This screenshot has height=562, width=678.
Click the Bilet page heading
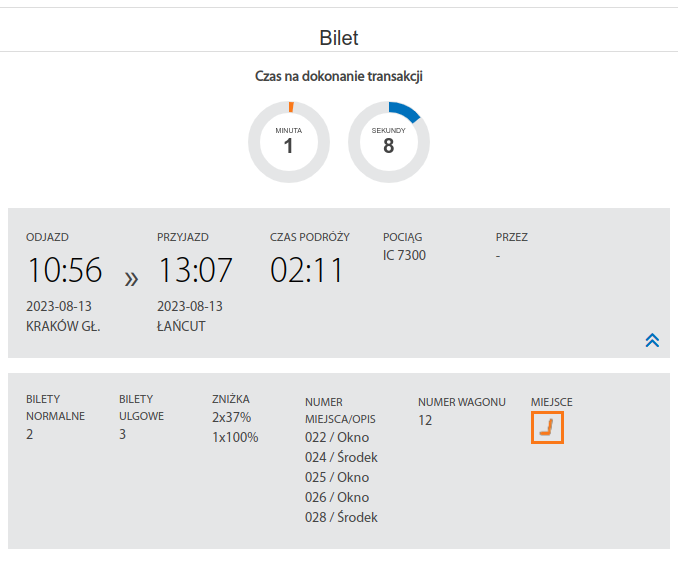(x=339, y=38)
